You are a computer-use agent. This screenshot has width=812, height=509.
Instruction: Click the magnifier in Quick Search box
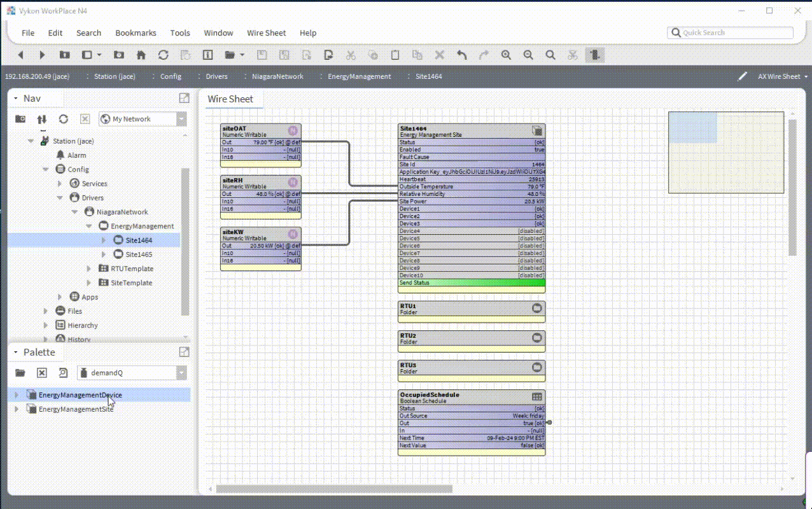(x=676, y=32)
